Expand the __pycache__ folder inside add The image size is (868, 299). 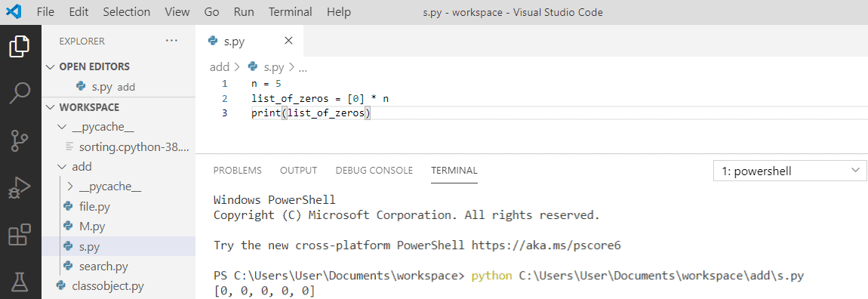pyautogui.click(x=69, y=186)
